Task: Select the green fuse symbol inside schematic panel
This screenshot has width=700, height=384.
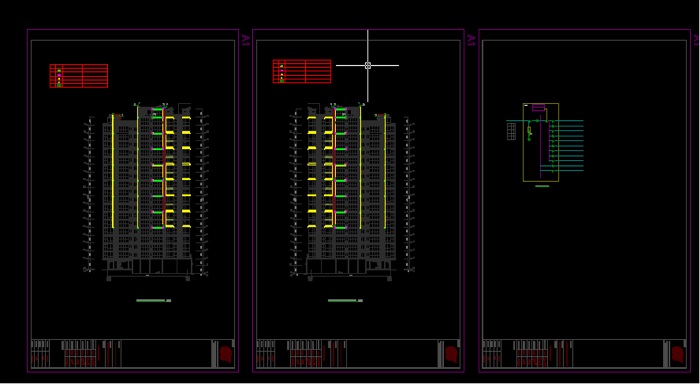Action: (529, 130)
